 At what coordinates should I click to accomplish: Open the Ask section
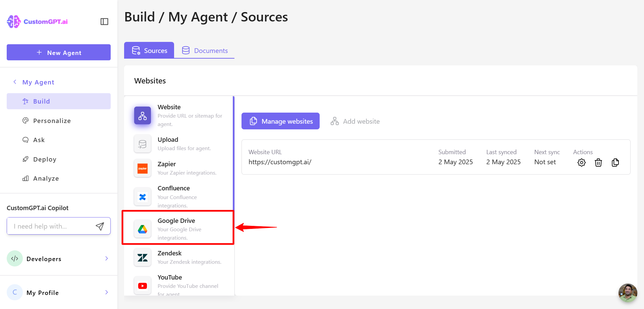pyautogui.click(x=59, y=140)
